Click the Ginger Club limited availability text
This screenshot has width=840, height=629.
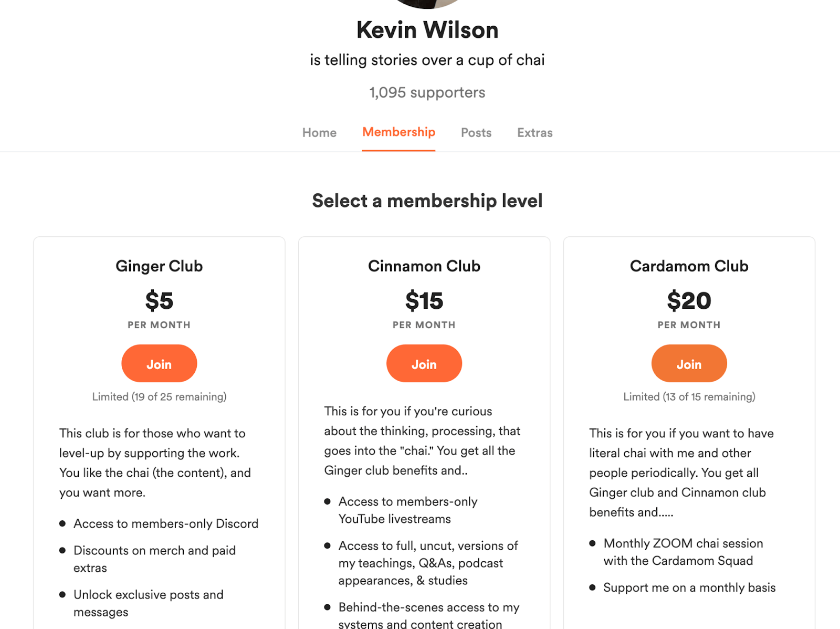[159, 397]
